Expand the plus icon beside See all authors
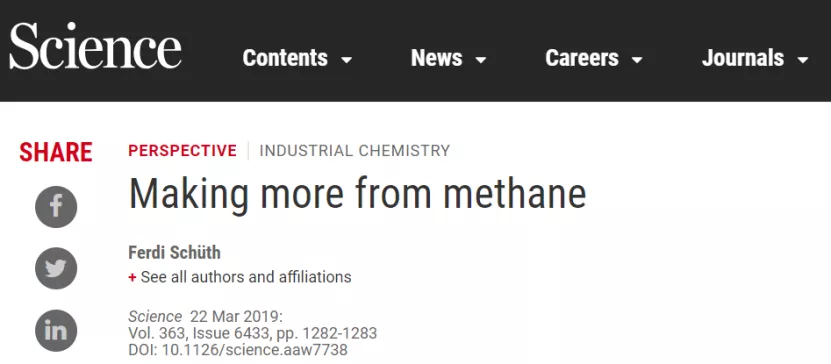 132,277
